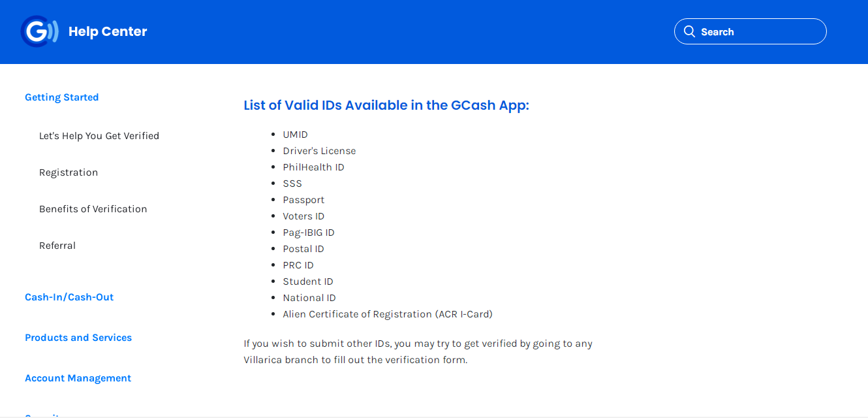Open the Help Center home title
The image size is (868, 418).
(108, 31)
